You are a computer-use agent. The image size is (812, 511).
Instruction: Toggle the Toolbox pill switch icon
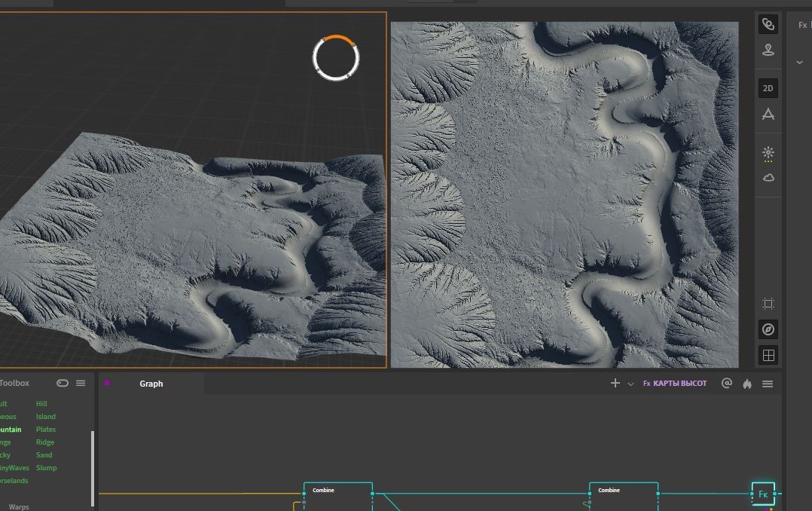point(62,383)
